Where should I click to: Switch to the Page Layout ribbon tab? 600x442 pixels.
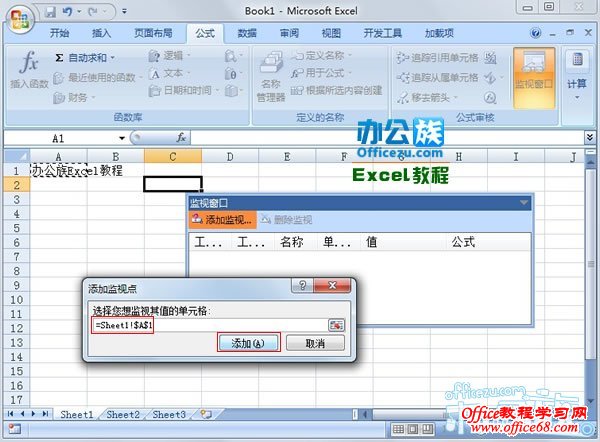coord(153,33)
